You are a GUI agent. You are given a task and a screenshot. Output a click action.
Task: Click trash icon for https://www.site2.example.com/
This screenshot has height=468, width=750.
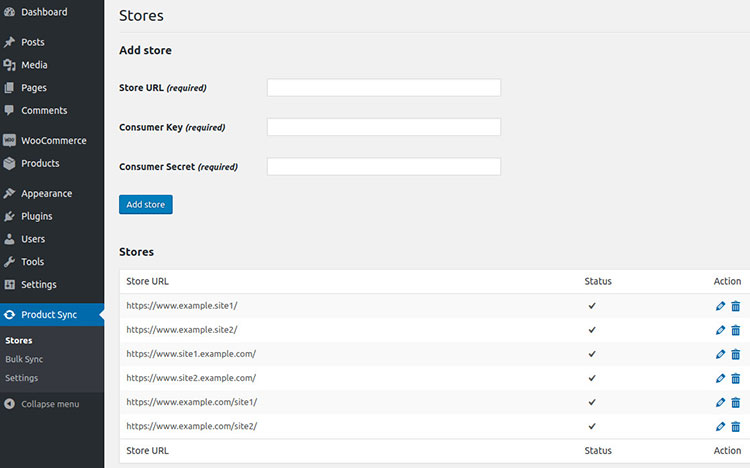click(x=736, y=378)
